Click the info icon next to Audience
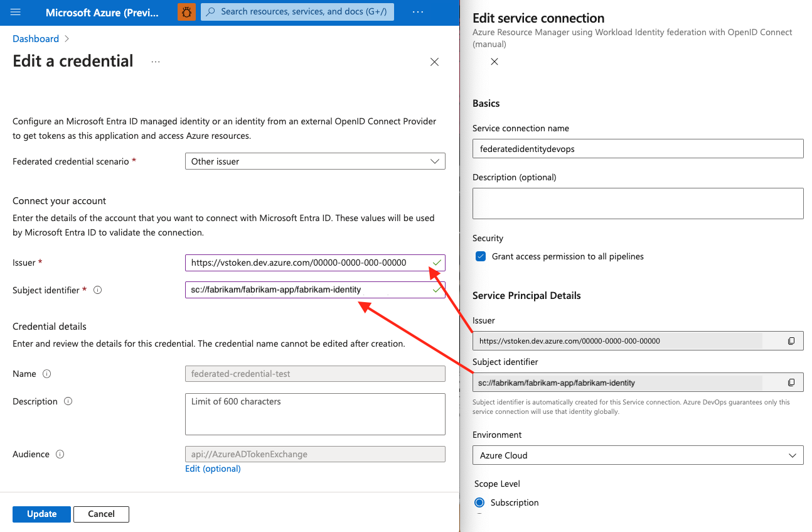Viewport: 812px width, 532px height. (60, 454)
